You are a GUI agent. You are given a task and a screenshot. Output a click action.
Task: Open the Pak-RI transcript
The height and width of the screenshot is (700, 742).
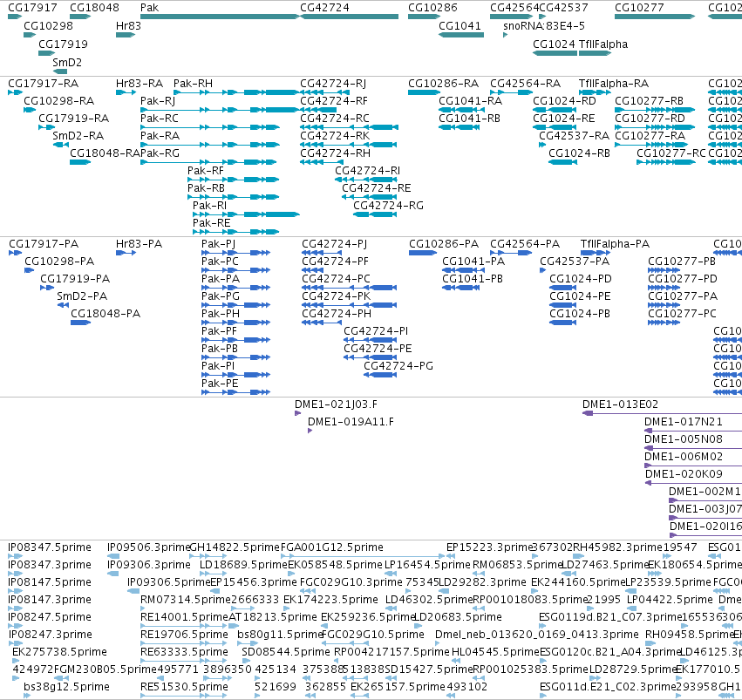246,214
